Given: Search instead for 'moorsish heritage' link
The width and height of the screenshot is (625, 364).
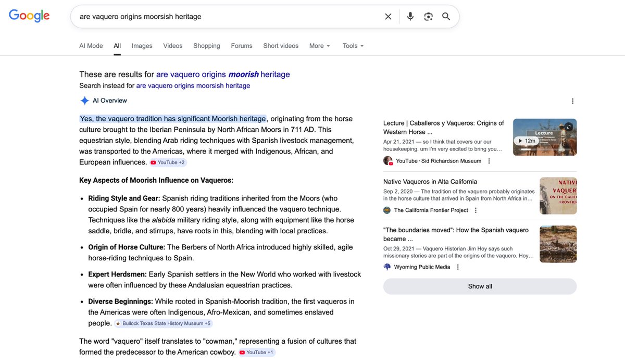Looking at the screenshot, I should [193, 85].
